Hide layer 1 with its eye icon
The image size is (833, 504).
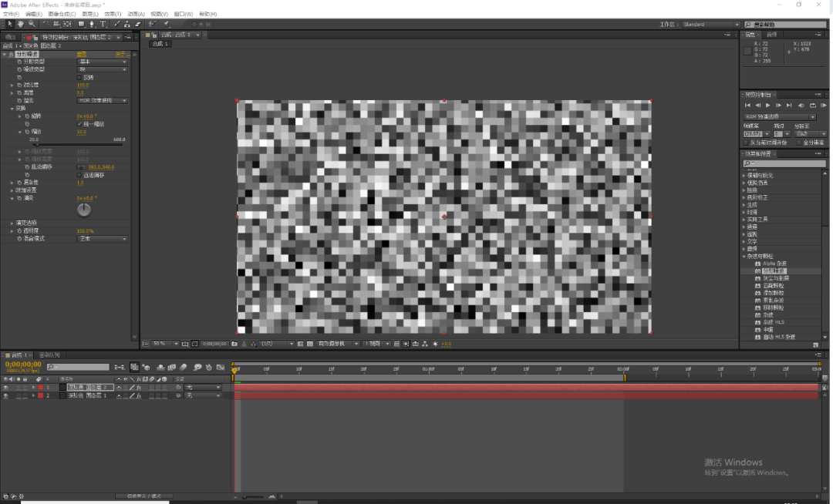pos(6,388)
